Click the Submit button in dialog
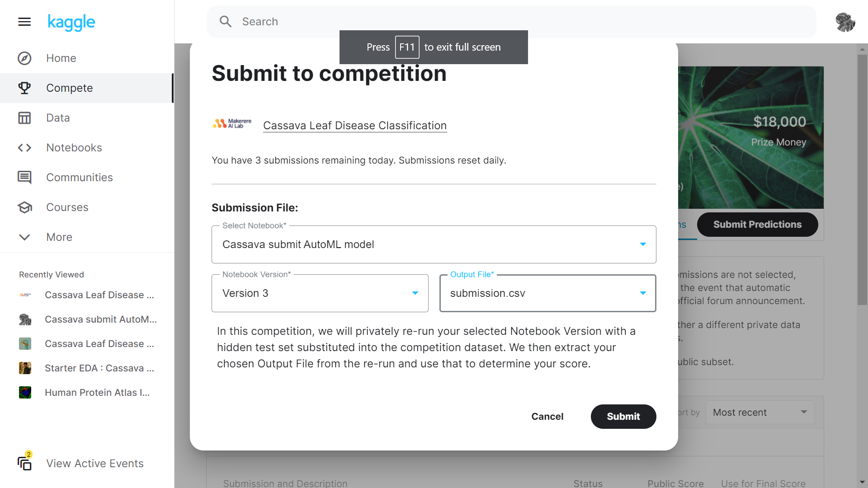 623,417
